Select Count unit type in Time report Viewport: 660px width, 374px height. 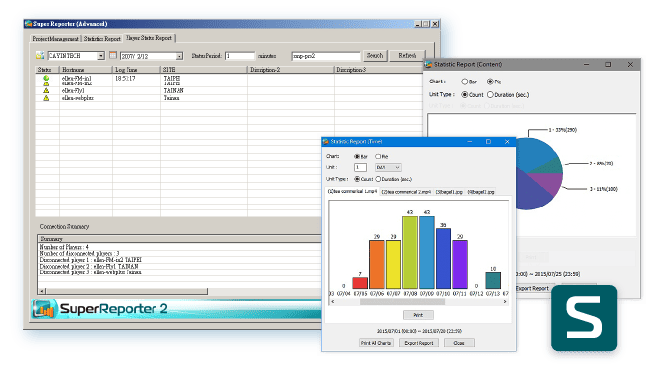(x=357, y=179)
